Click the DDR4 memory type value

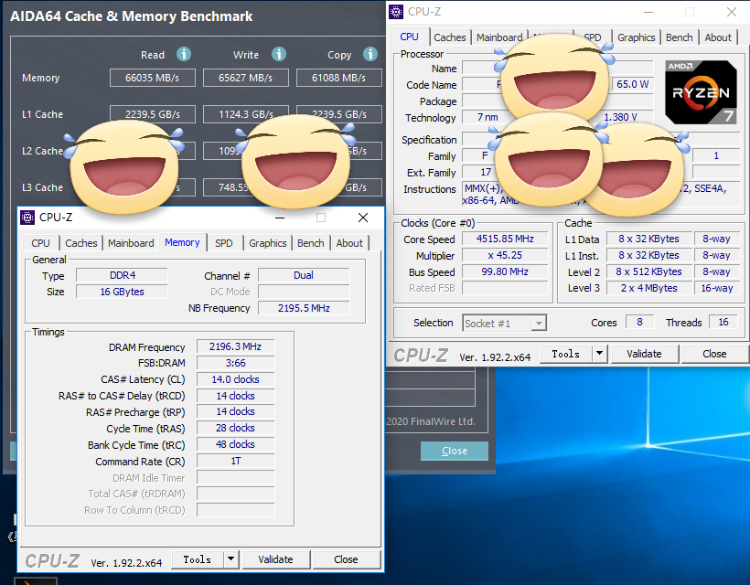point(122,276)
